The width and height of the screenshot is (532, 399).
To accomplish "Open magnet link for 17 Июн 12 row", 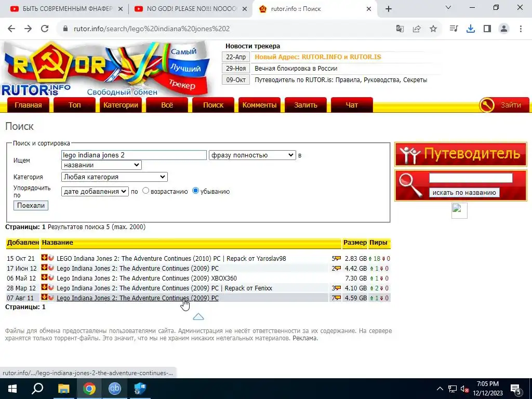I will [51, 268].
